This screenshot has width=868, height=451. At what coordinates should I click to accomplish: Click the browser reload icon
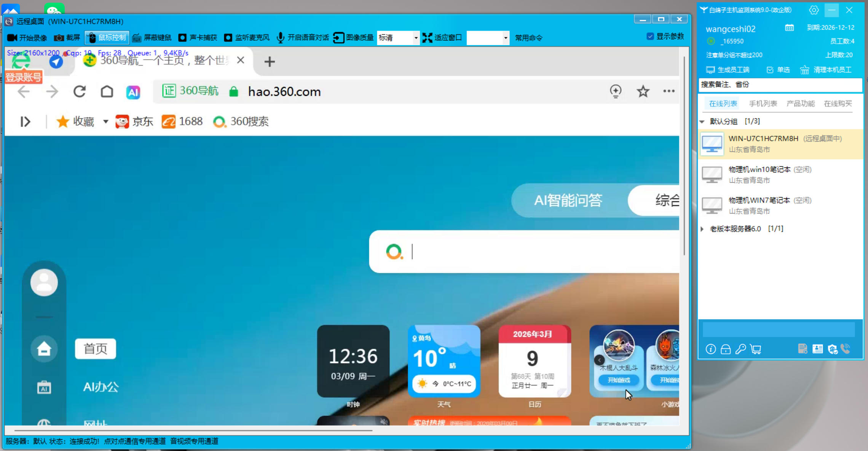[x=80, y=92]
